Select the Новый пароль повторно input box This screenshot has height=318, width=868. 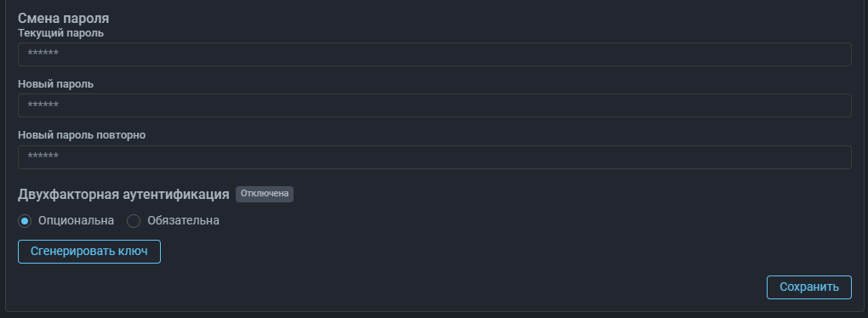(x=435, y=157)
